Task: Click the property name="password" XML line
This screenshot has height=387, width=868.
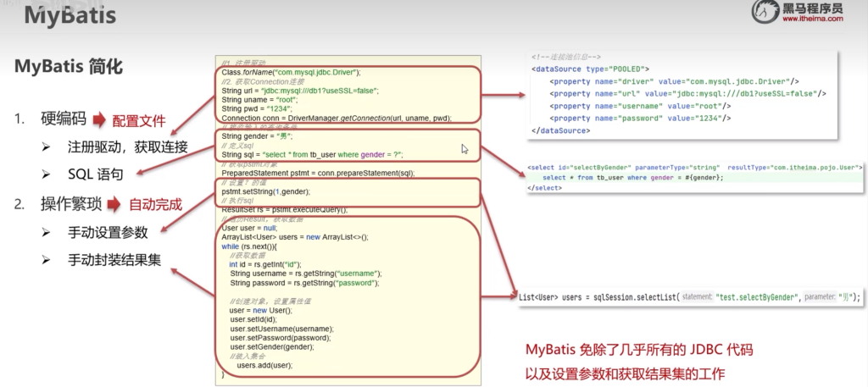Action: tap(641, 119)
